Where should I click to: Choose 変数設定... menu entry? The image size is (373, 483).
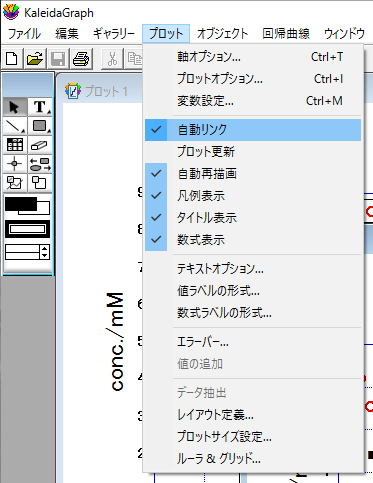[x=253, y=101]
